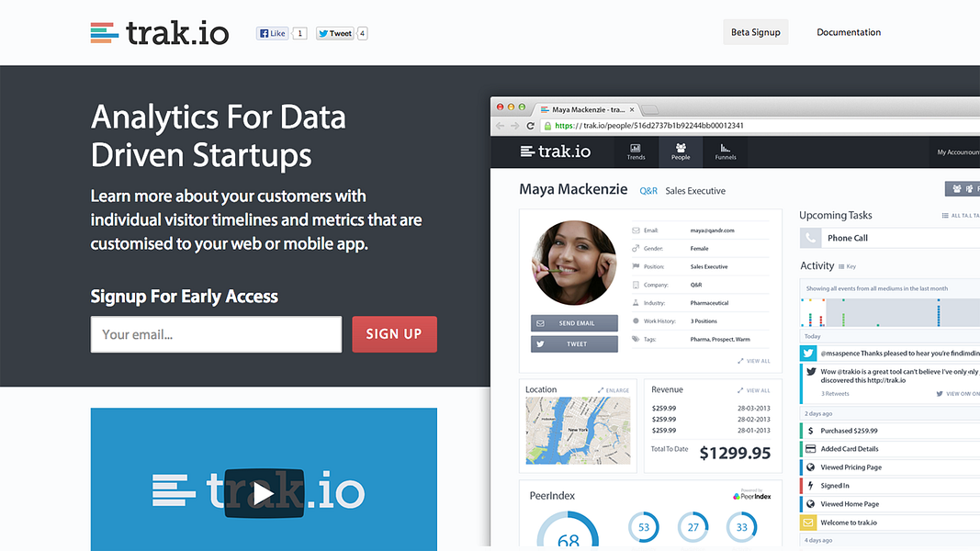Click the people icons button near Sales Executive

point(963,188)
